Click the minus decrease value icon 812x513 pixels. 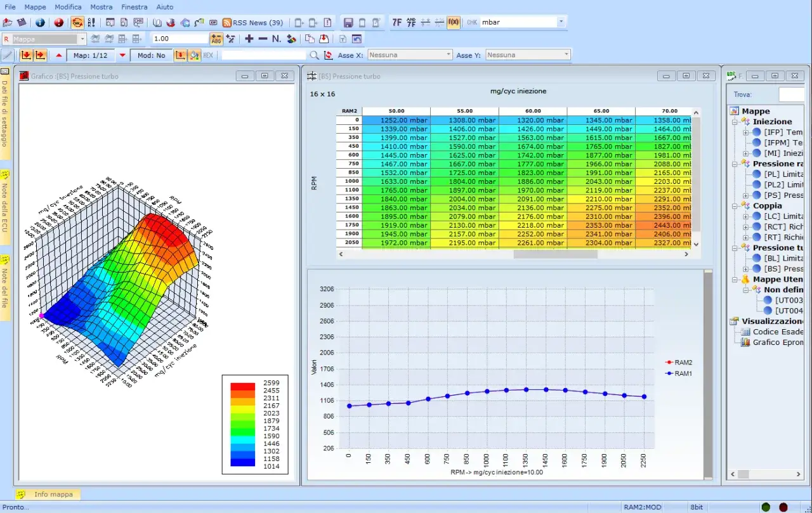pyautogui.click(x=263, y=39)
